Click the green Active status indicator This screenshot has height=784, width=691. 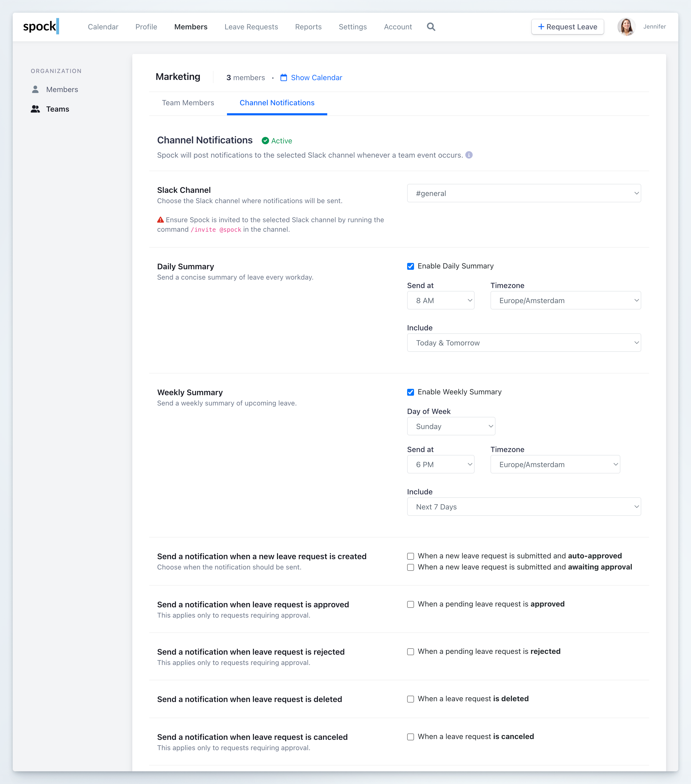coord(277,140)
